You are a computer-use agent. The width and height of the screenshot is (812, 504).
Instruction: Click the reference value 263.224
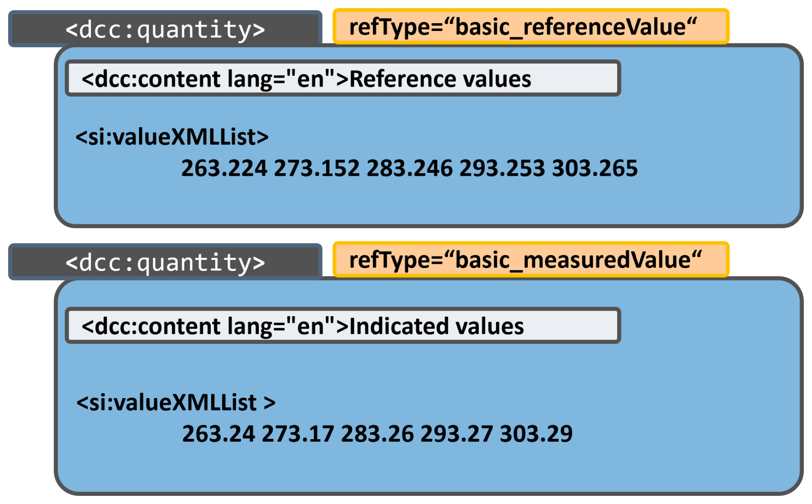click(x=224, y=168)
